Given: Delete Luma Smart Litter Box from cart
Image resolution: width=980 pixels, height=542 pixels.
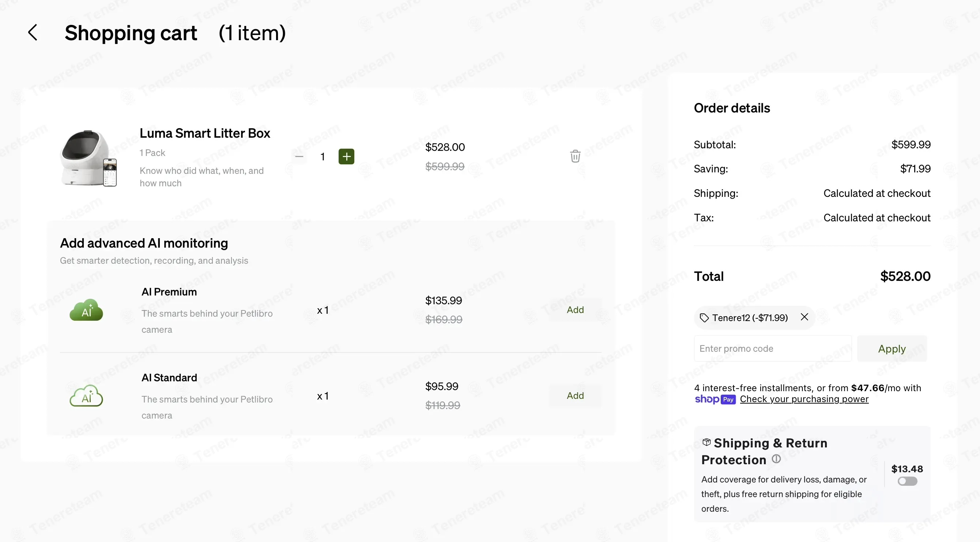Looking at the screenshot, I should (575, 156).
